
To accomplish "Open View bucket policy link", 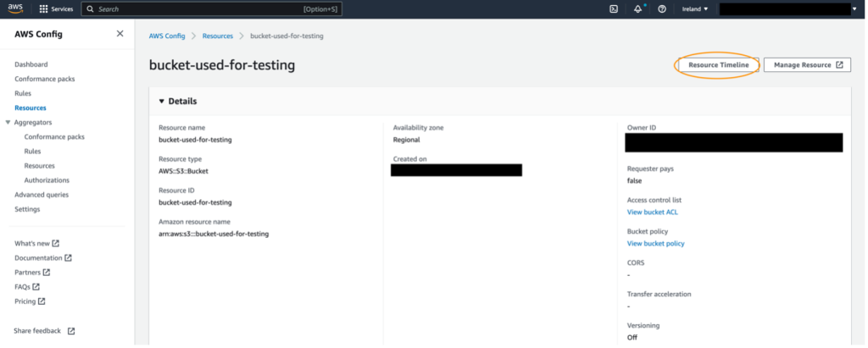I will (x=655, y=244).
